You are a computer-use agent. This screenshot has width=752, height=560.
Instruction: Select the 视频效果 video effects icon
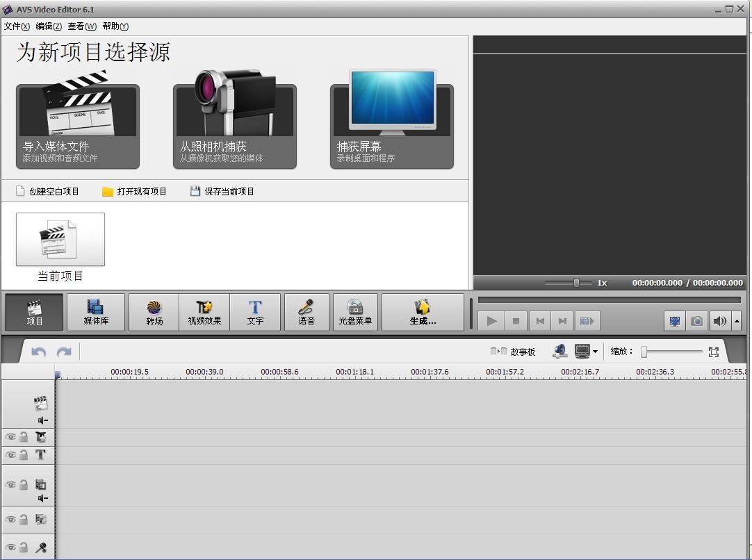coord(204,311)
